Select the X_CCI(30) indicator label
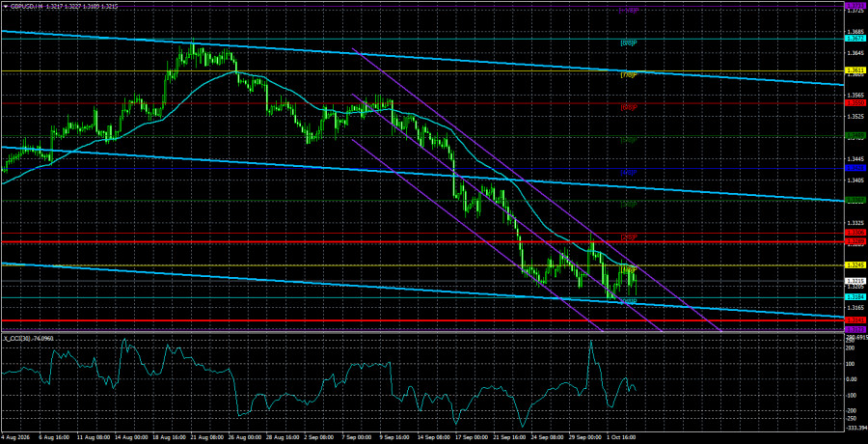The width and height of the screenshot is (868, 444). click(x=28, y=338)
